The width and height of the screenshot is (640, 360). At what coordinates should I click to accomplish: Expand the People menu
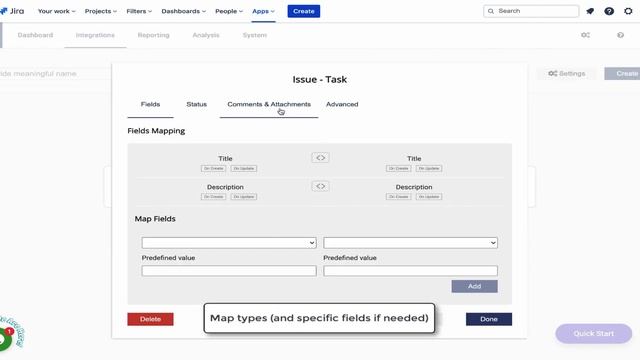pyautogui.click(x=229, y=11)
